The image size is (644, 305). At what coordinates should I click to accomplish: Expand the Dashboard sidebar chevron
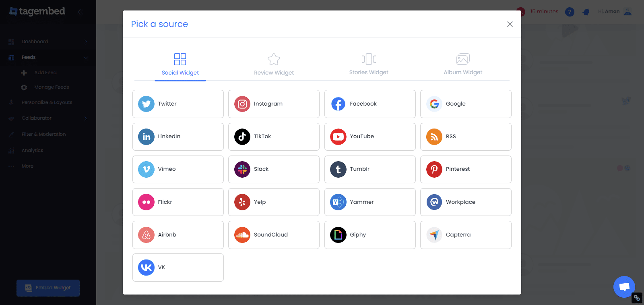[x=86, y=41]
